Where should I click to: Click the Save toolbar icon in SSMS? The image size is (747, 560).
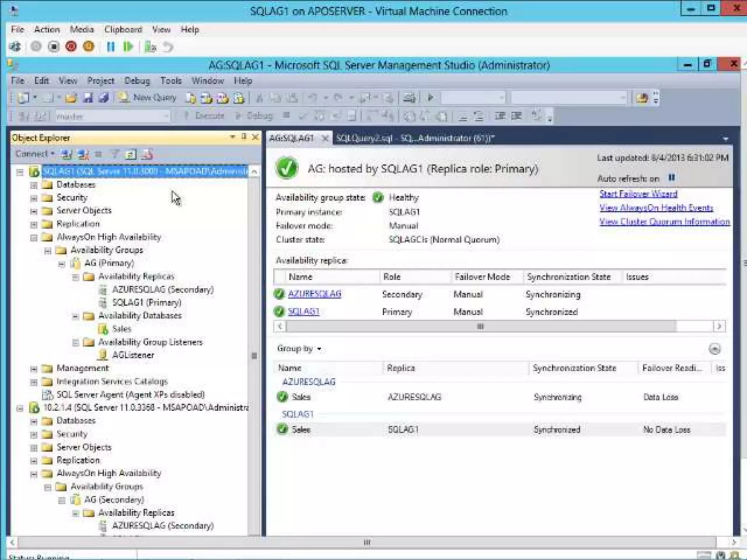[88, 98]
